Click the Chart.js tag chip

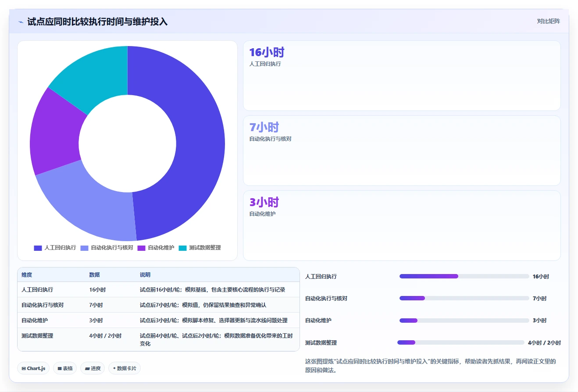[x=34, y=368]
